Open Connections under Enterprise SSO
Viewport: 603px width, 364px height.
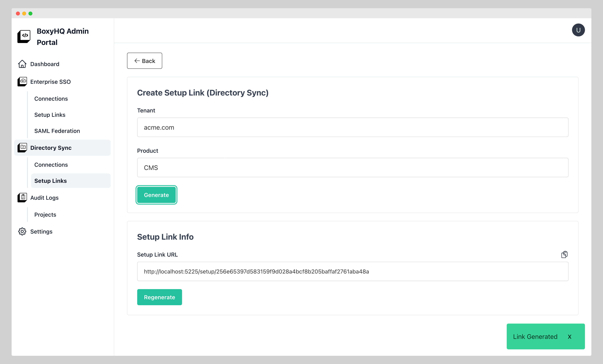click(x=51, y=99)
